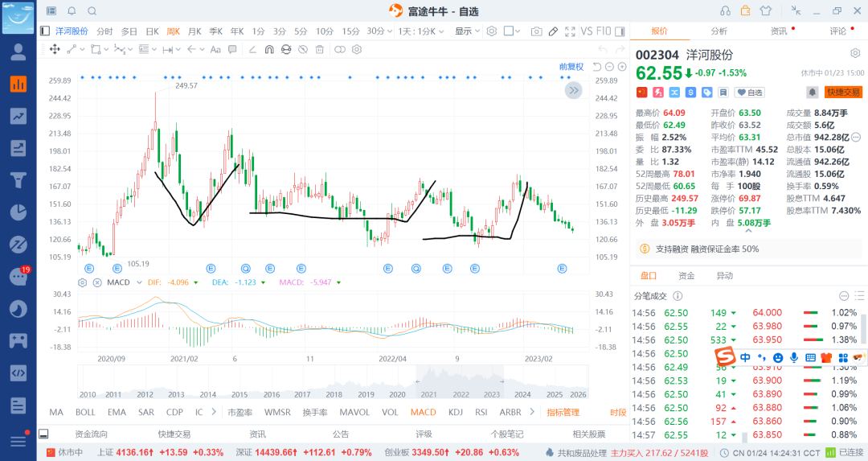
Task: Take a chart screenshot with camera icon
Action: pyautogui.click(x=536, y=31)
